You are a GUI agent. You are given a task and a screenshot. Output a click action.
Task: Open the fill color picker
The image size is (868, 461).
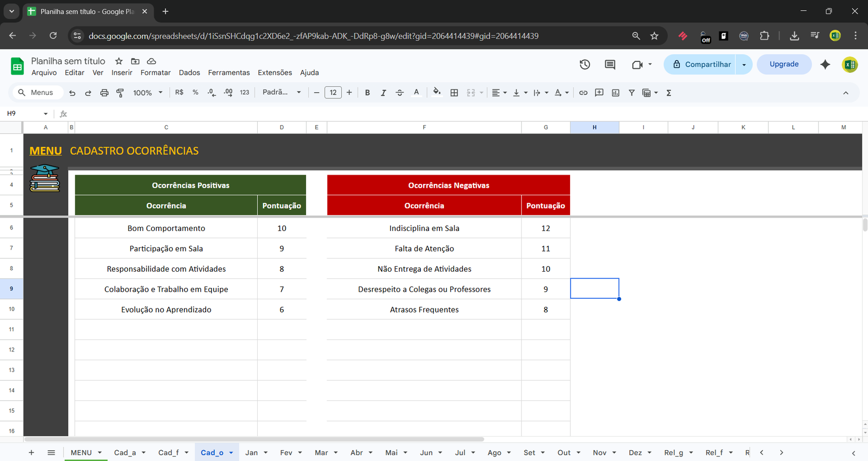click(437, 93)
